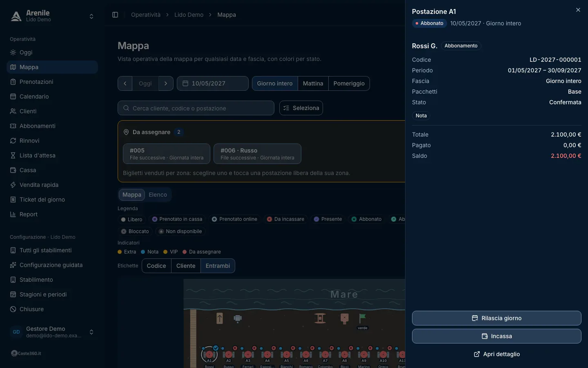Toggle the sidebar panel icon
Image resolution: width=588 pixels, height=368 pixels.
pos(115,15)
